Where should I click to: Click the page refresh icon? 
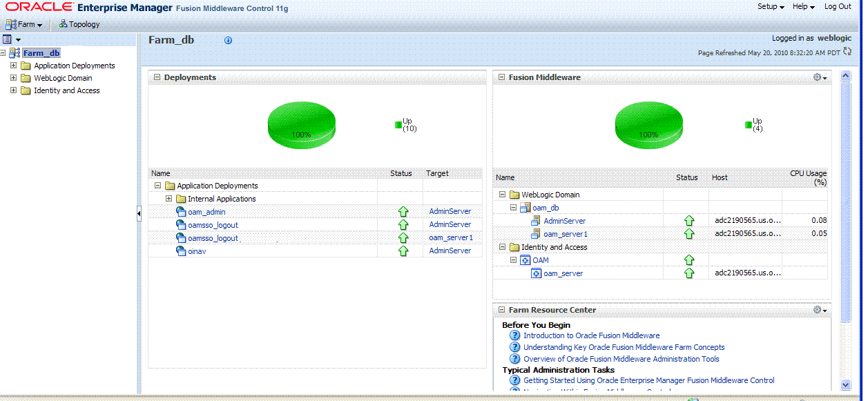(847, 52)
